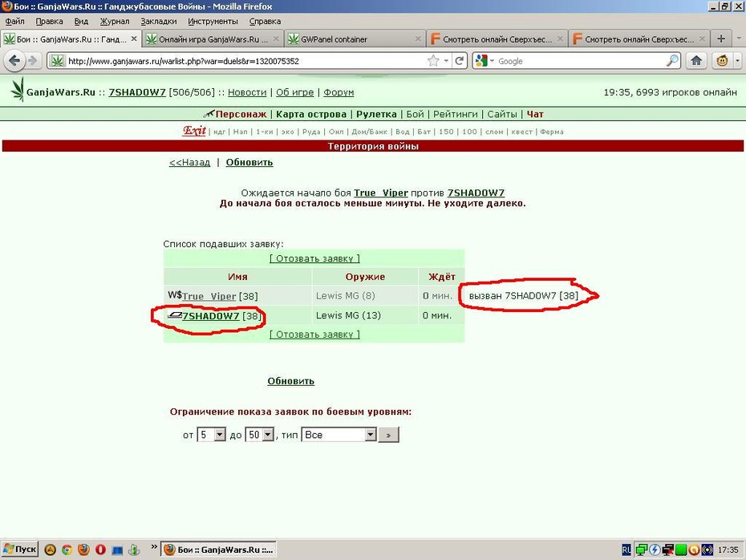Click the RU language indicator in the tray
Viewport: 746px width, 560px height.
[x=626, y=550]
